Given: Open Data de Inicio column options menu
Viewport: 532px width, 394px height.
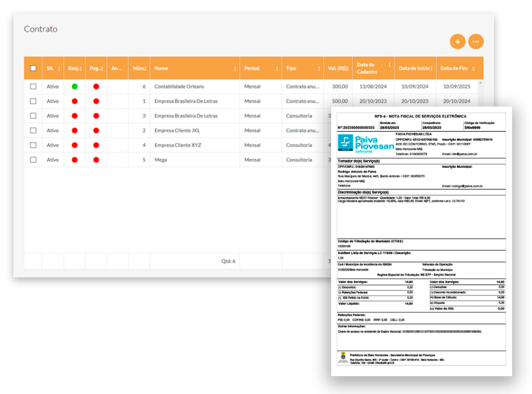Looking at the screenshot, I should click(432, 69).
